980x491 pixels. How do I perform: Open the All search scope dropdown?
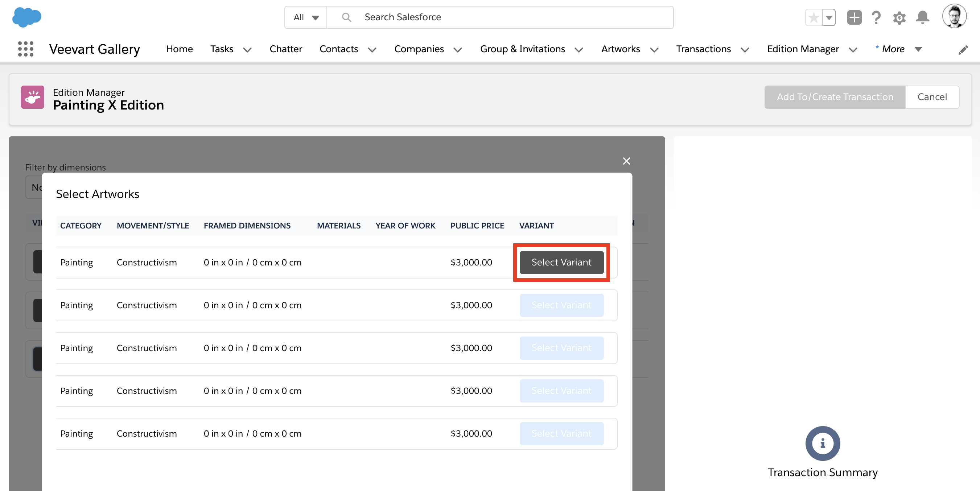point(305,17)
